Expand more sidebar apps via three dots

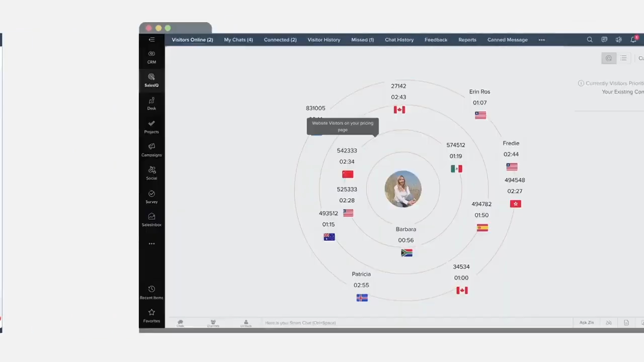(151, 244)
